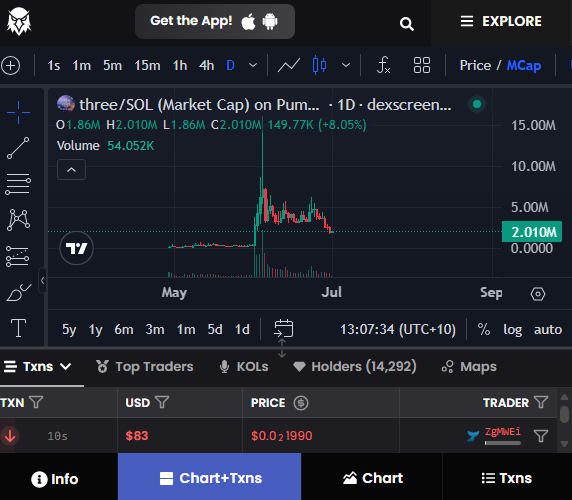The width and height of the screenshot is (572, 500).
Task: Set the date range to 6m
Action: pyautogui.click(x=124, y=329)
